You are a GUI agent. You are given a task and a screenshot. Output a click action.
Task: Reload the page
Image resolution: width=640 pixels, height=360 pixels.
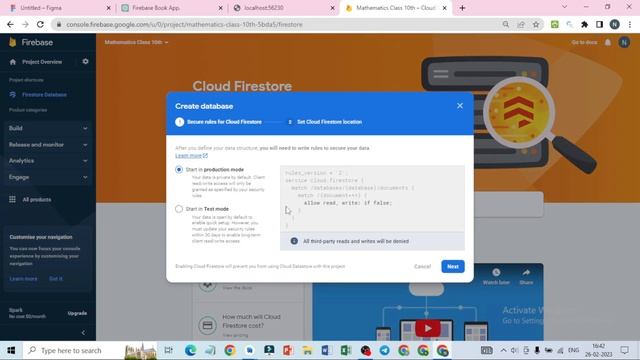[x=40, y=24]
